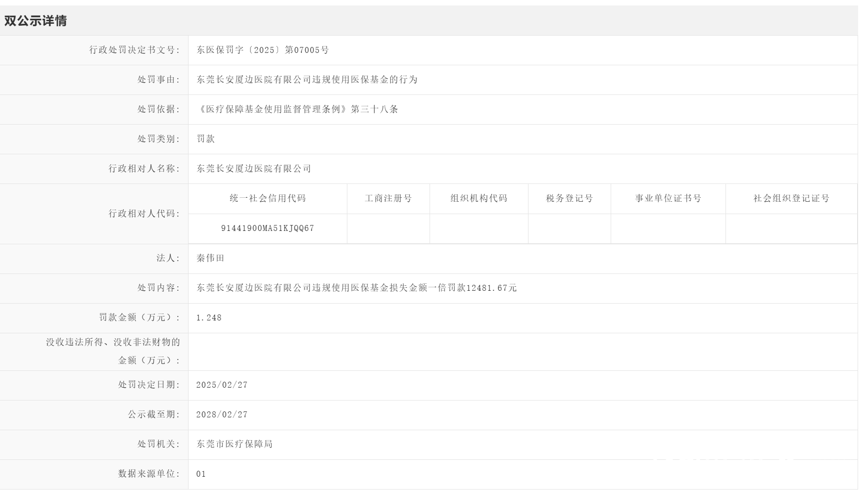Click the 事业单位证书号 column header
The width and height of the screenshot is (868, 495).
click(x=669, y=198)
